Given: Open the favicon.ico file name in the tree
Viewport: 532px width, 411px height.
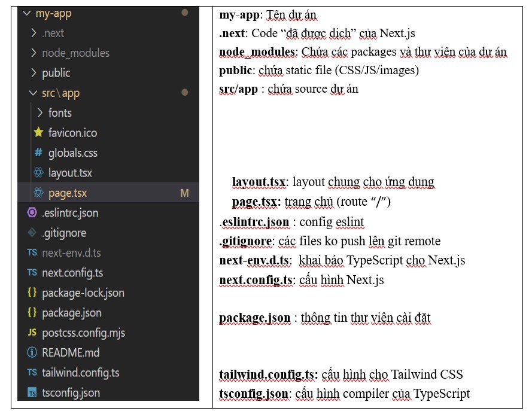Looking at the screenshot, I should tap(72, 133).
